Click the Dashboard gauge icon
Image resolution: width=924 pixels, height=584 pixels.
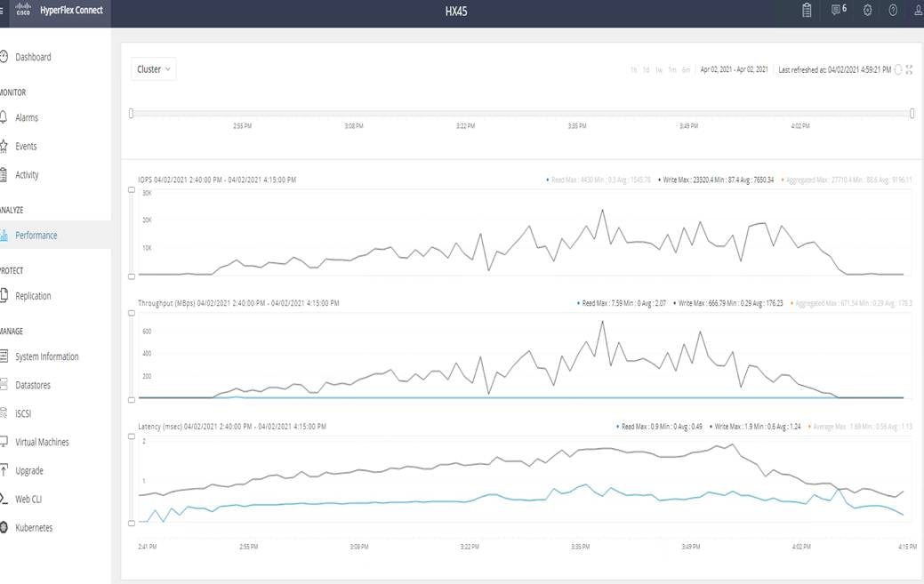pos(4,57)
